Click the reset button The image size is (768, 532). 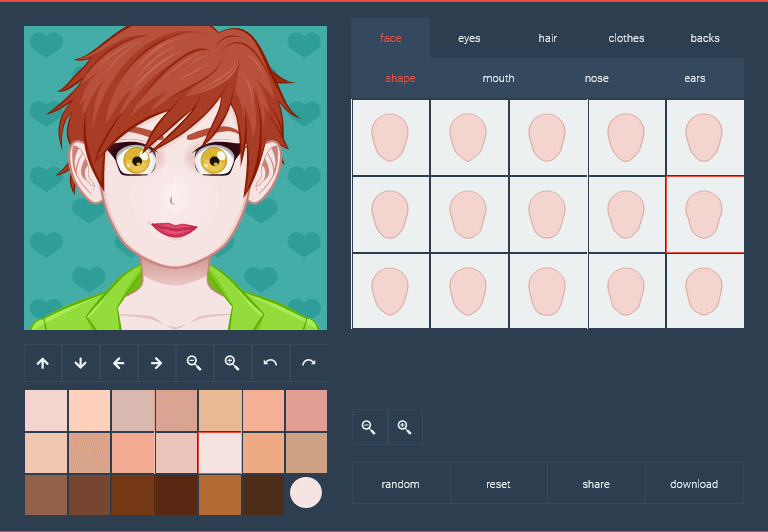point(498,484)
